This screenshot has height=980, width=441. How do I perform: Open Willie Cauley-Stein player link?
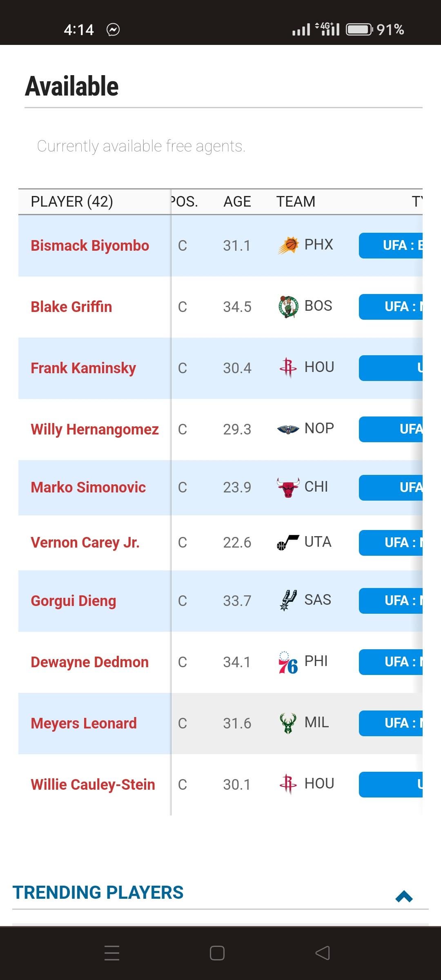coord(93,784)
